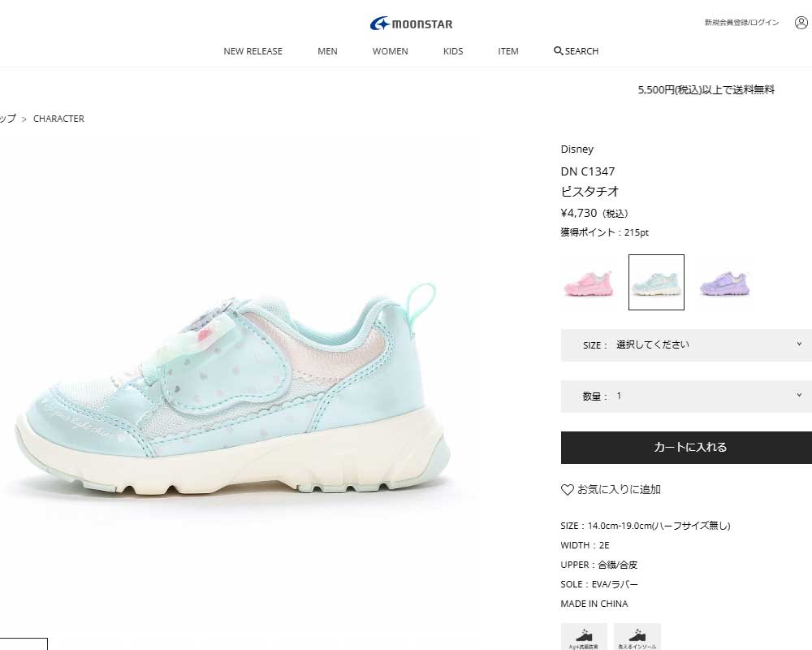Open the KIDS menu
This screenshot has width=812, height=650.
coord(452,51)
